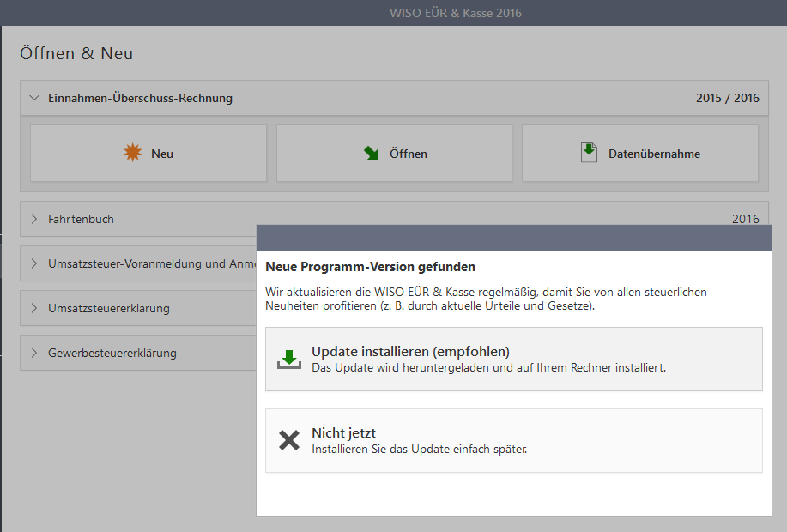Dismiss update by selecting "Nicht jetzt" text

coord(343,433)
